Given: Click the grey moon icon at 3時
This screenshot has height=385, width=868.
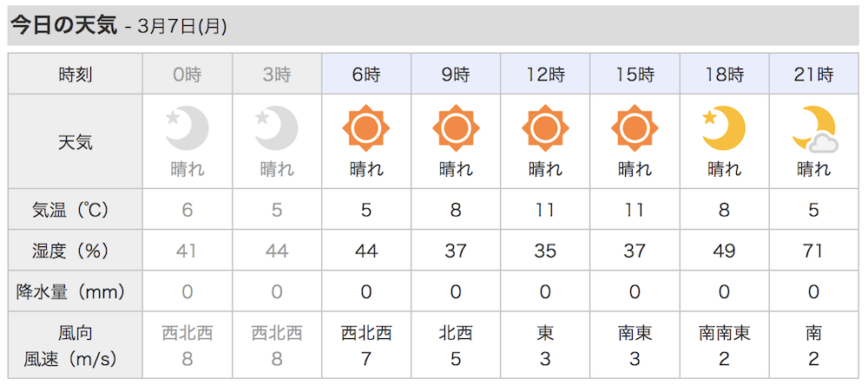Looking at the screenshot, I should coord(277,128).
